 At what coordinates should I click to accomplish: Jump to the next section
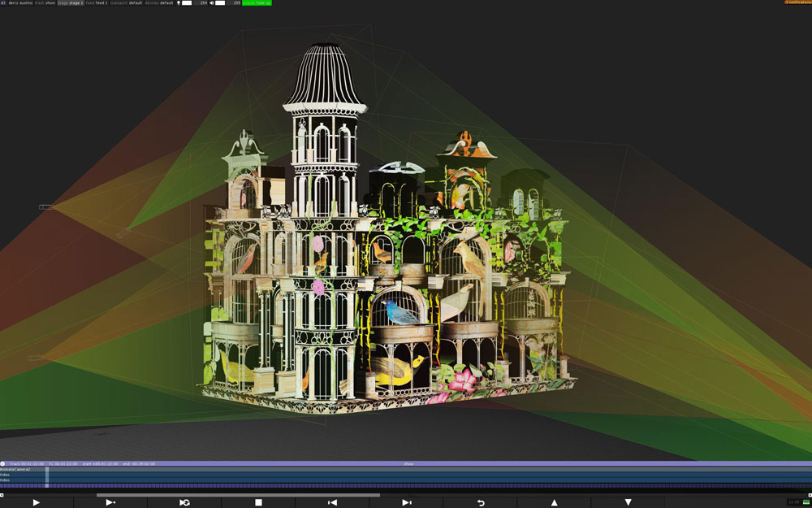tap(406, 502)
